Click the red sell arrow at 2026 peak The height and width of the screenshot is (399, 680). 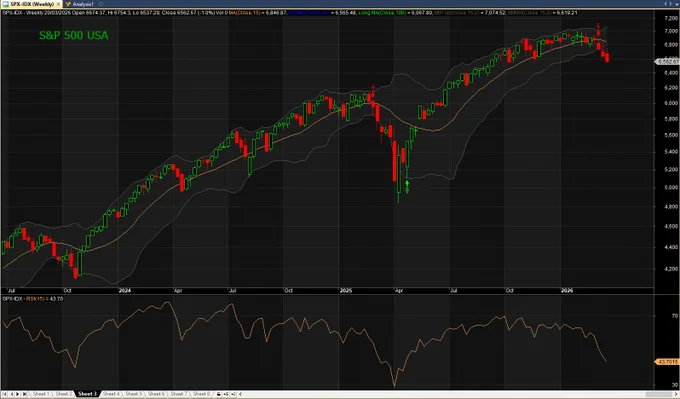point(598,29)
